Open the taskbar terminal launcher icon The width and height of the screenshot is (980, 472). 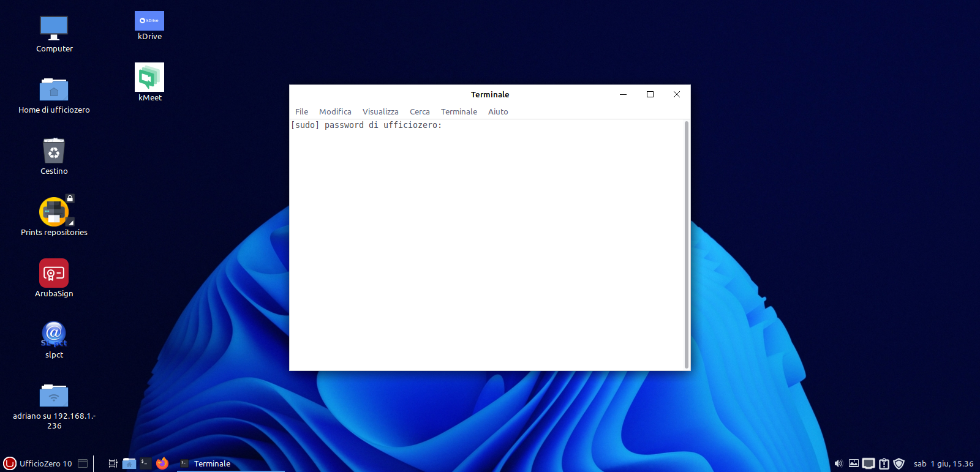(145, 463)
